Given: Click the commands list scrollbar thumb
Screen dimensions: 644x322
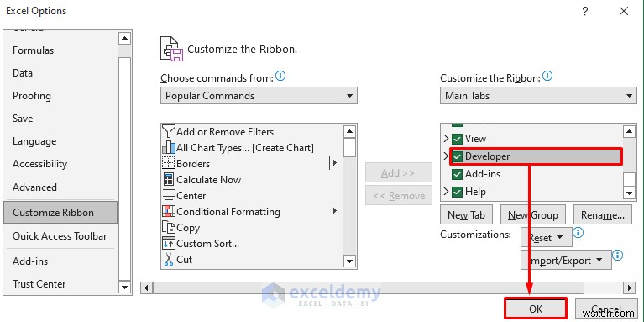Looking at the screenshot, I should (x=349, y=148).
